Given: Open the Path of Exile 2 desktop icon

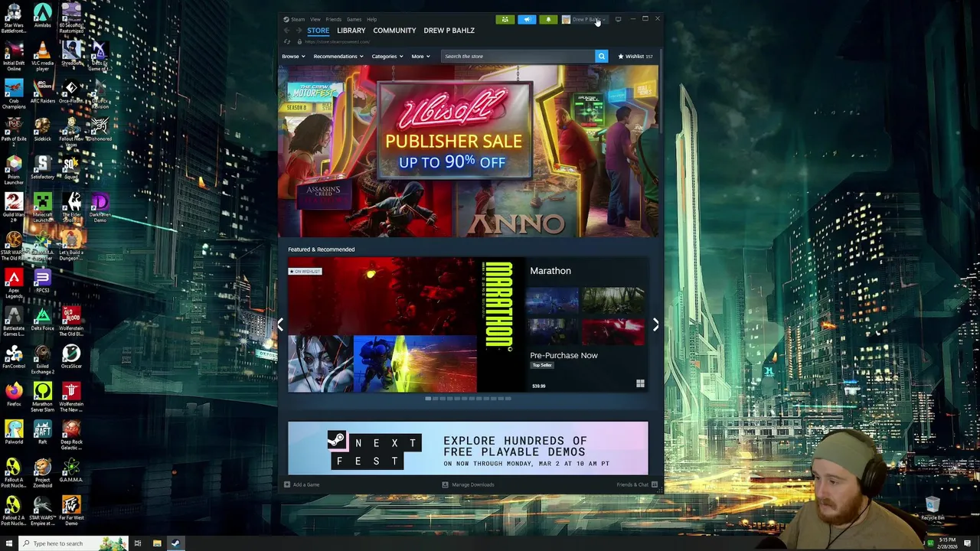Looking at the screenshot, I should tap(14, 130).
